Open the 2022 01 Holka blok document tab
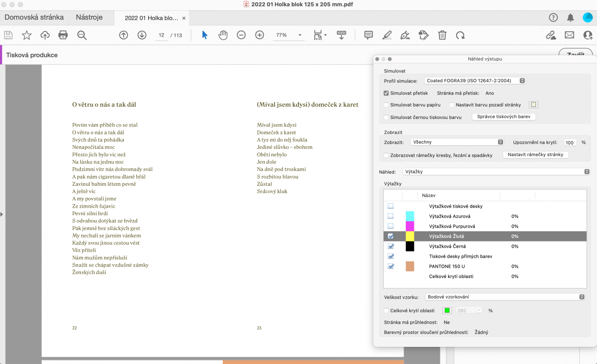 point(151,18)
